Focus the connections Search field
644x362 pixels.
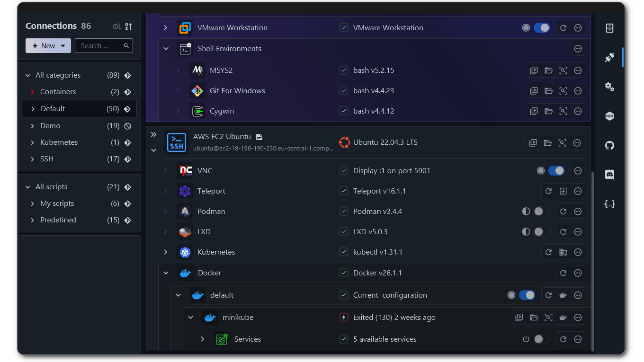pyautogui.click(x=104, y=46)
